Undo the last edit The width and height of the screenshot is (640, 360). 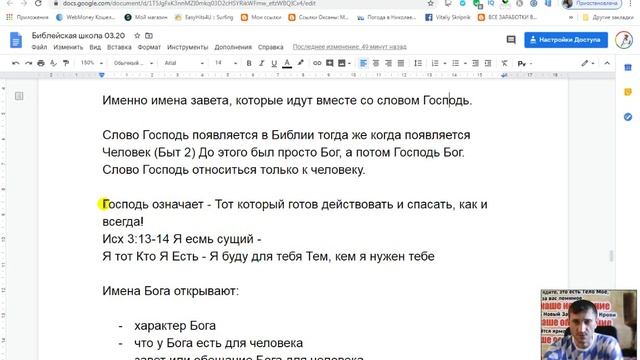16,63
